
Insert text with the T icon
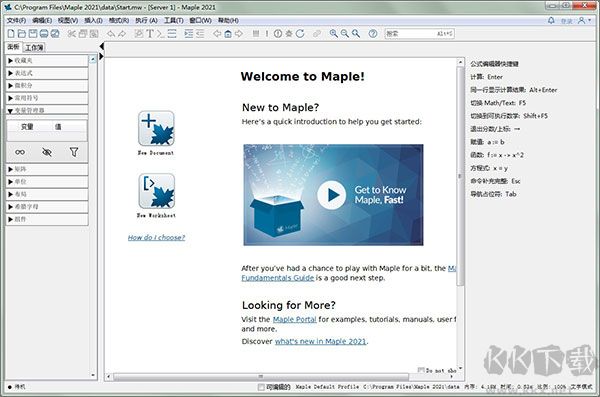point(150,34)
